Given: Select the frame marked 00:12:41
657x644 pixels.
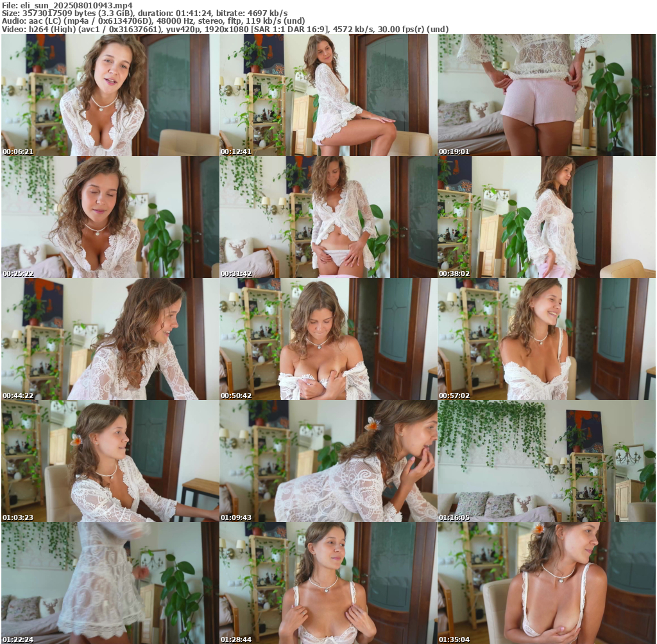Looking at the screenshot, I should click(328, 95).
